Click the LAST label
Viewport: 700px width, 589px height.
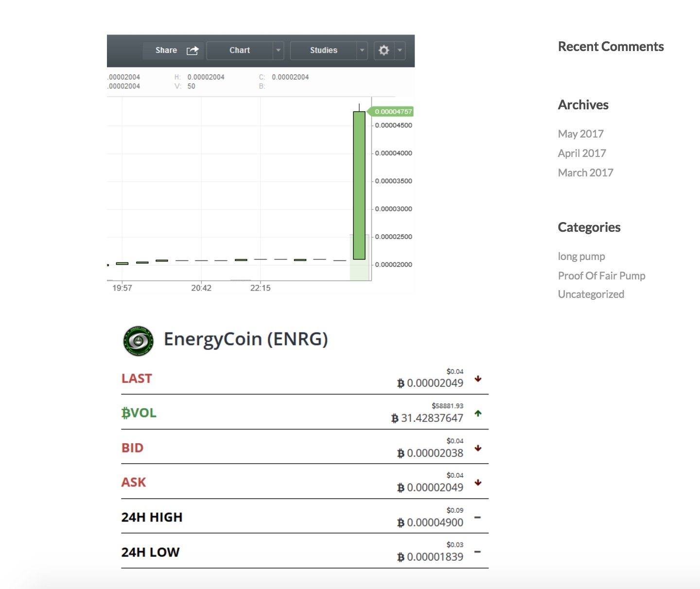(x=137, y=379)
